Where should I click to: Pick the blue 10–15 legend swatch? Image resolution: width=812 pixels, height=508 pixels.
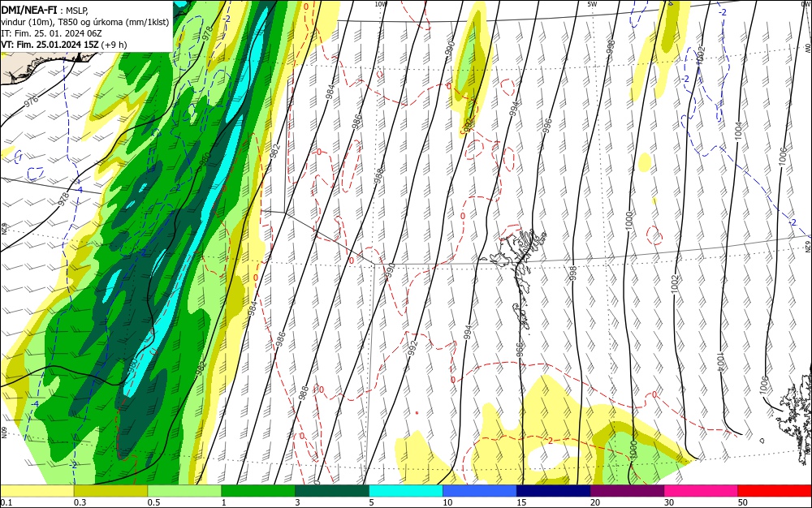(x=480, y=491)
